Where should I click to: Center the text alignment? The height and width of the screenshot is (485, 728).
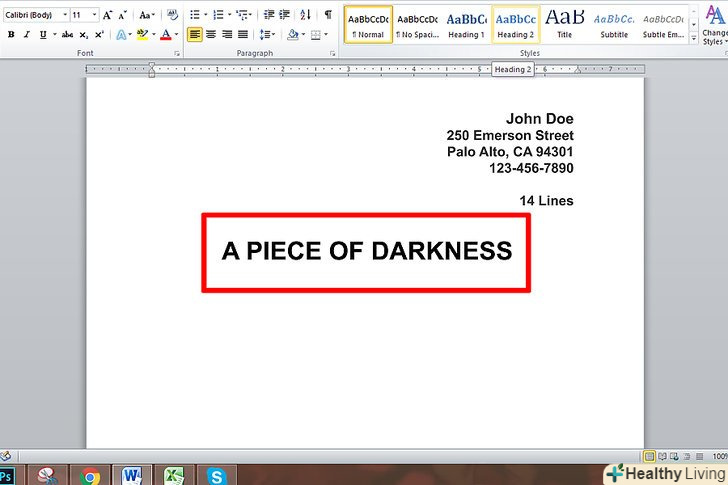pos(211,34)
